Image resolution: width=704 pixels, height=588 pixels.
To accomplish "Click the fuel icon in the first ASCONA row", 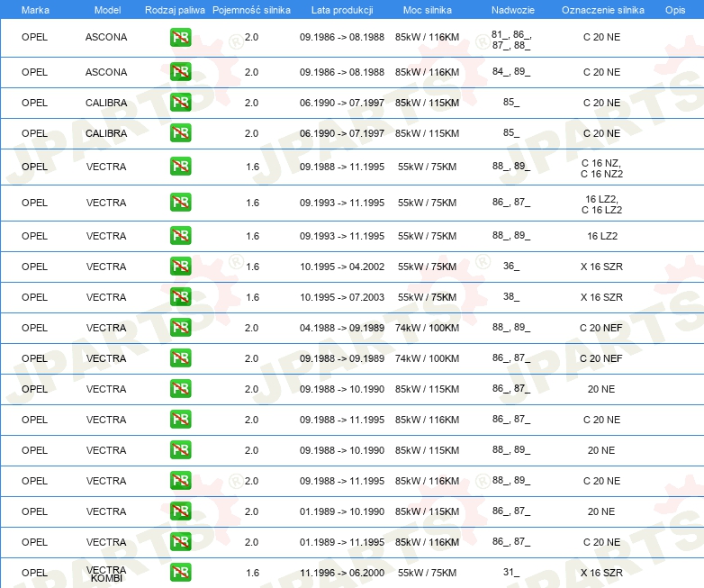I will coord(180,37).
